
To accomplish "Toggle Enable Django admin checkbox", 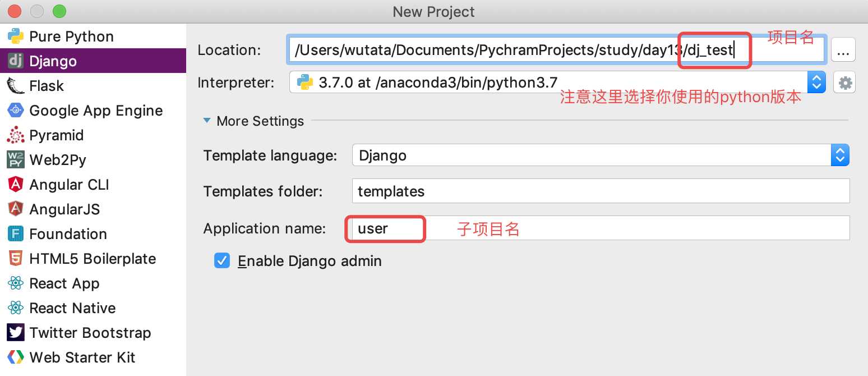I will (222, 261).
